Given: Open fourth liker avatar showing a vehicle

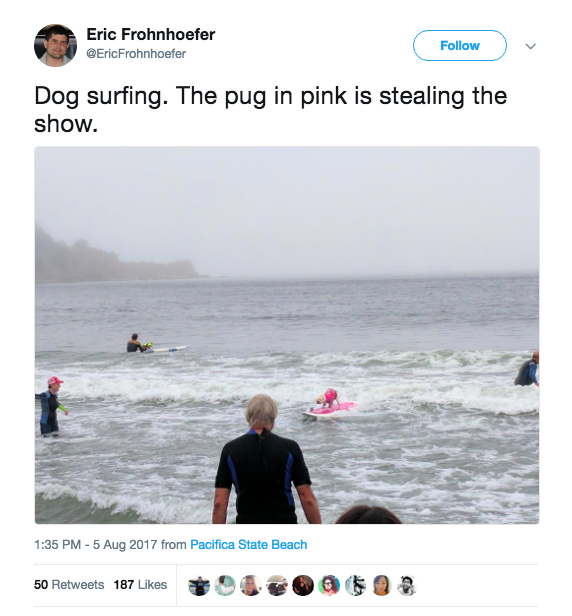Looking at the screenshot, I should (x=277, y=585).
